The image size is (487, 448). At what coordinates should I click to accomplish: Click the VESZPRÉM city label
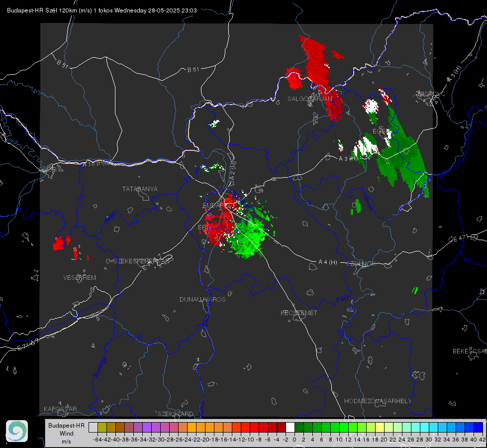[x=80, y=278]
